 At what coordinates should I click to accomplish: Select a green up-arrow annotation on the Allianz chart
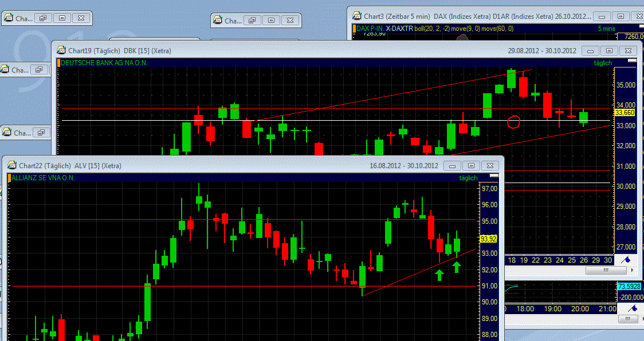tap(439, 275)
